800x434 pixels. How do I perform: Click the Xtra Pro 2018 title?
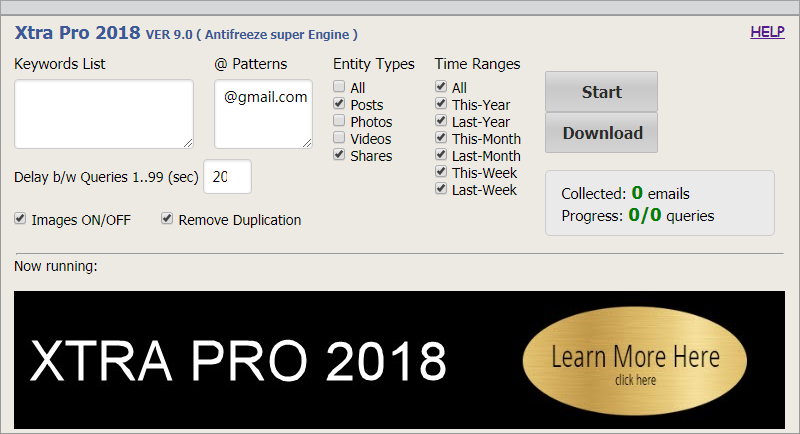point(77,33)
